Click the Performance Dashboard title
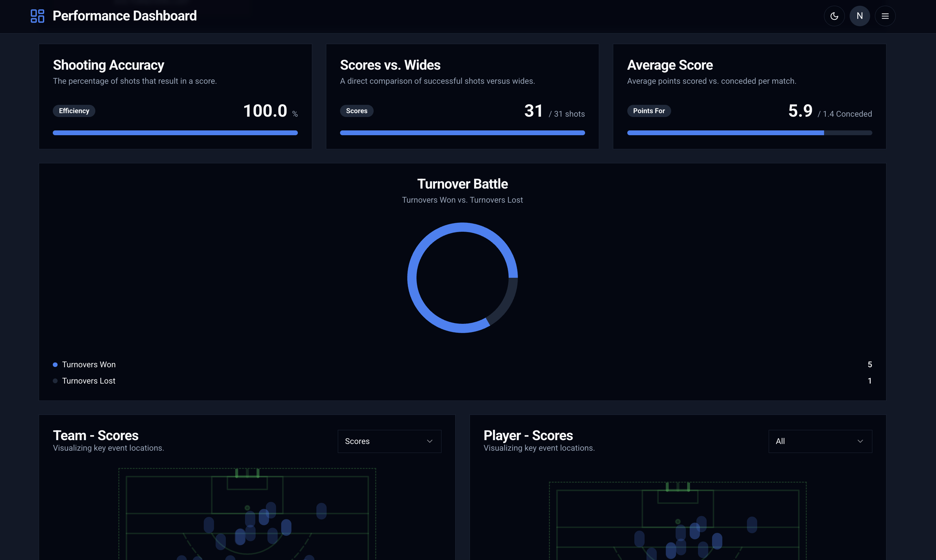This screenshot has width=936, height=560. [x=125, y=16]
